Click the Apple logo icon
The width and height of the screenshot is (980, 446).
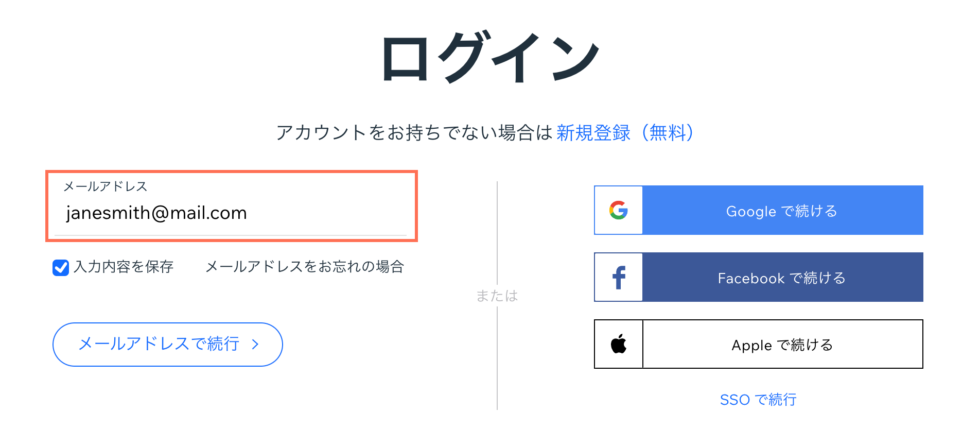click(619, 344)
